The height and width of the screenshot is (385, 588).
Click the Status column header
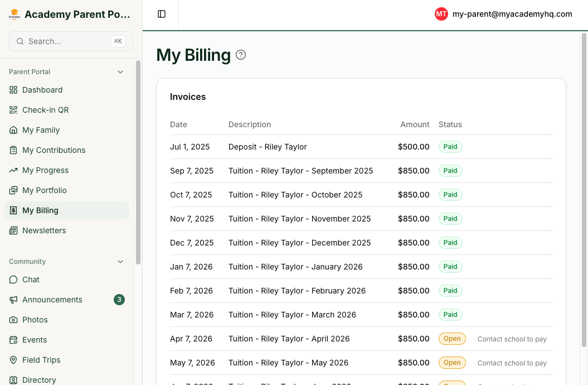coord(450,124)
